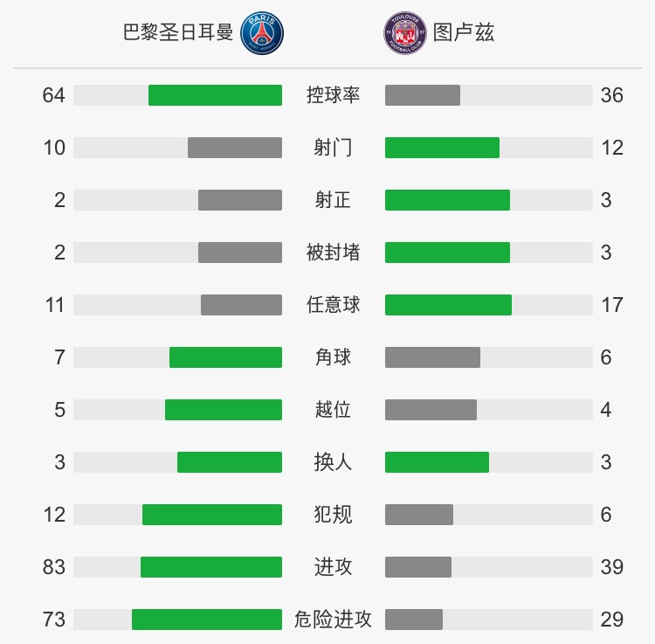The width and height of the screenshot is (655, 644).
Task: Click the Paris Saint-Germain club crest
Action: pos(261,33)
